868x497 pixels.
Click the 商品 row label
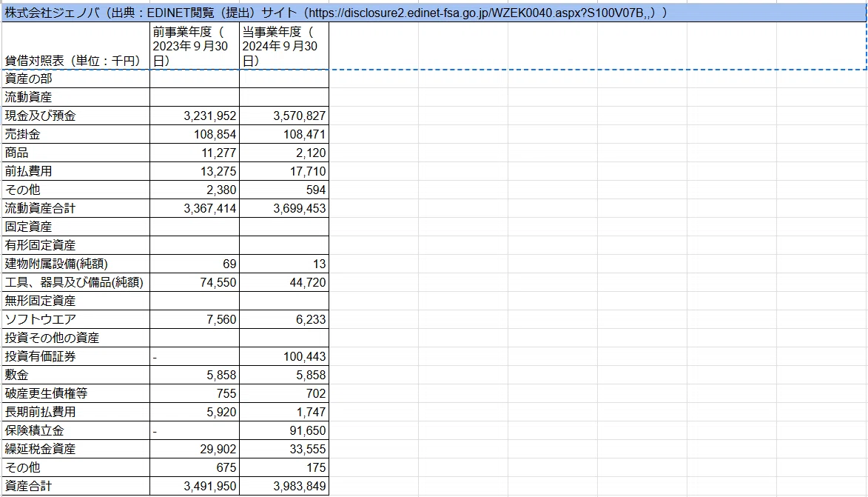pos(75,153)
